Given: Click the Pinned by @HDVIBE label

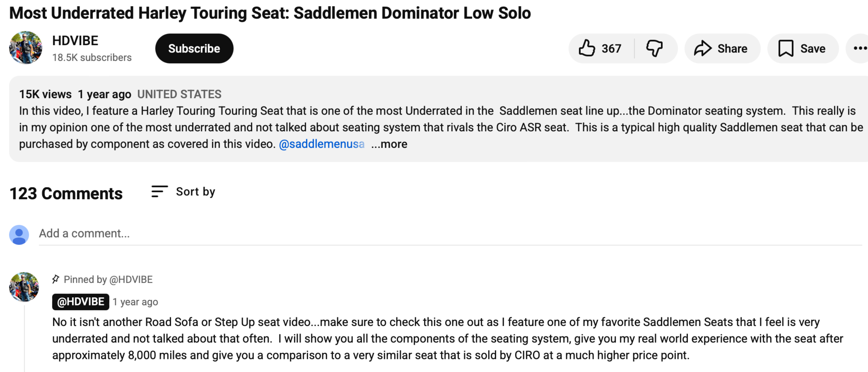Looking at the screenshot, I should click(108, 280).
